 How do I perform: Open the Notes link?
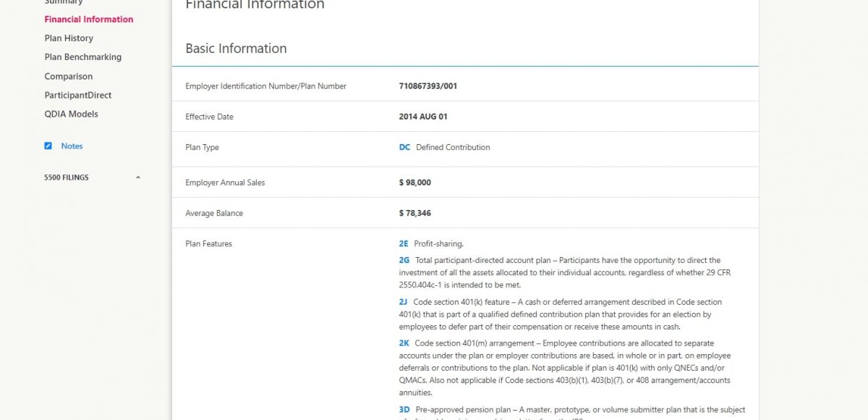point(72,146)
